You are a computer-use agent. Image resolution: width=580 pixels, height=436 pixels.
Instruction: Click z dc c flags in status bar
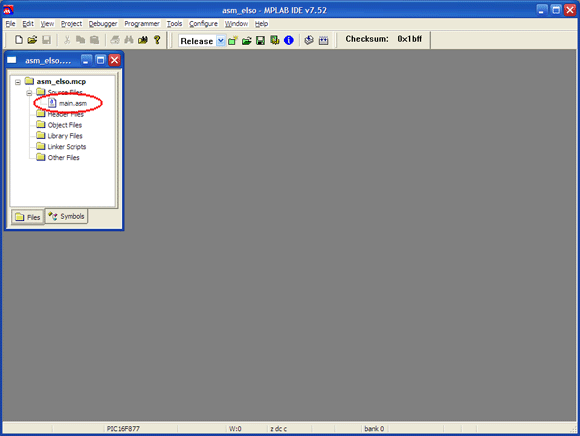278,429
